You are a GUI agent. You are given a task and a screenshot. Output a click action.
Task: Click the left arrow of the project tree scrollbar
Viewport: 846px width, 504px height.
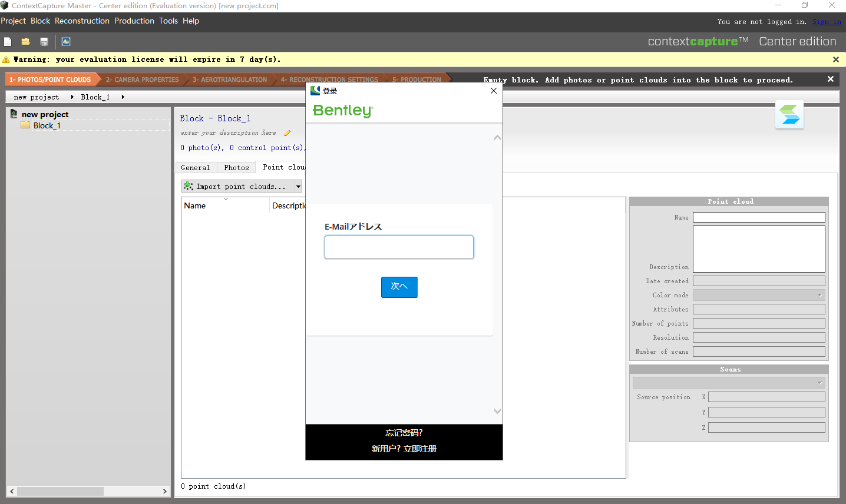[x=12, y=491]
